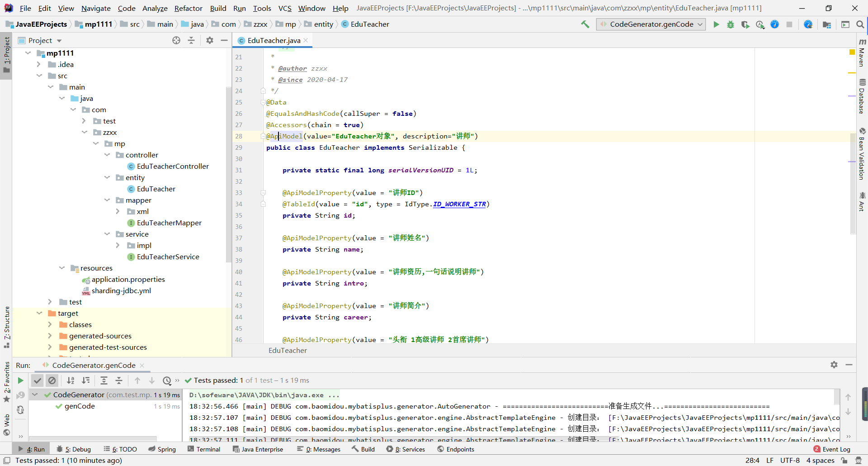
Task: Select EduTeacherMapper in the project tree
Action: [x=169, y=223]
